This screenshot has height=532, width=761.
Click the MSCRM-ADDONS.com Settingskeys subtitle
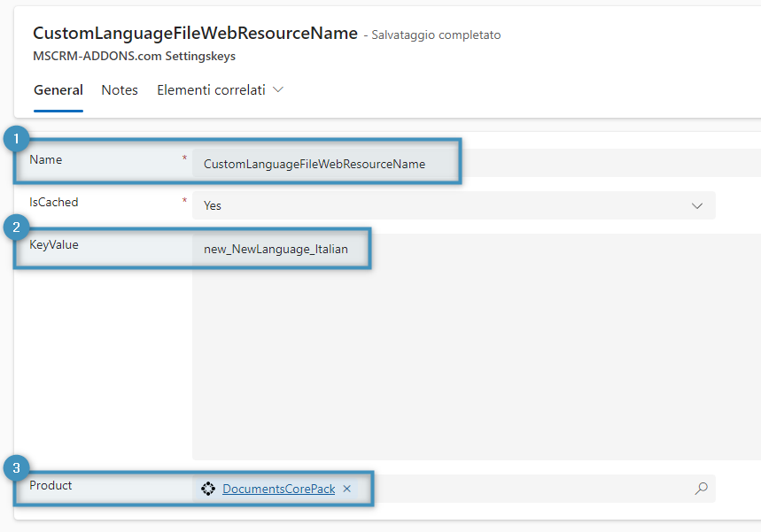click(x=135, y=56)
